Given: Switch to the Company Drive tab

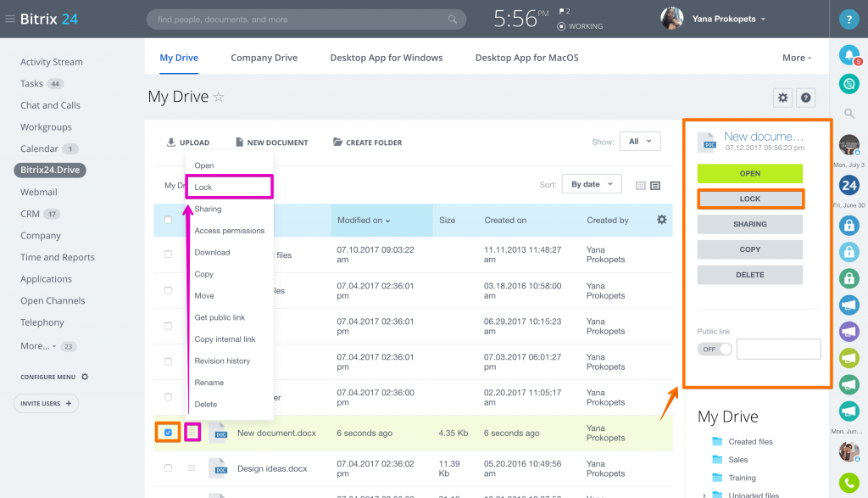Looking at the screenshot, I should tap(264, 58).
